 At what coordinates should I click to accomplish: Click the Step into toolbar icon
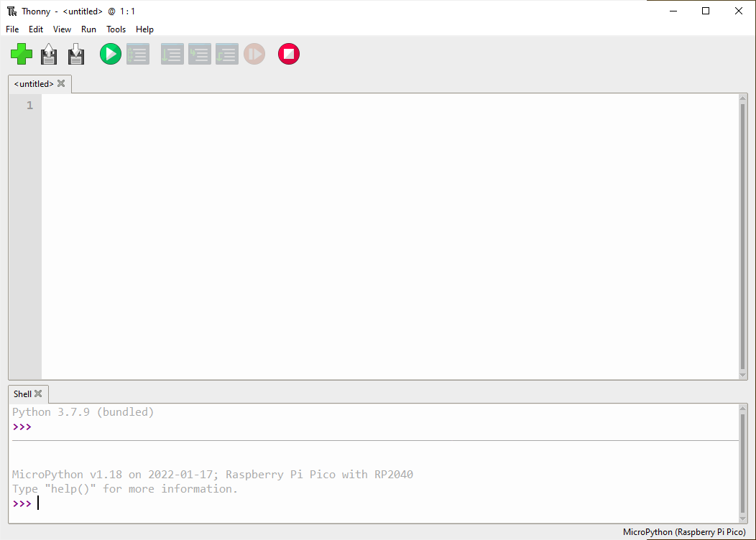click(x=200, y=54)
